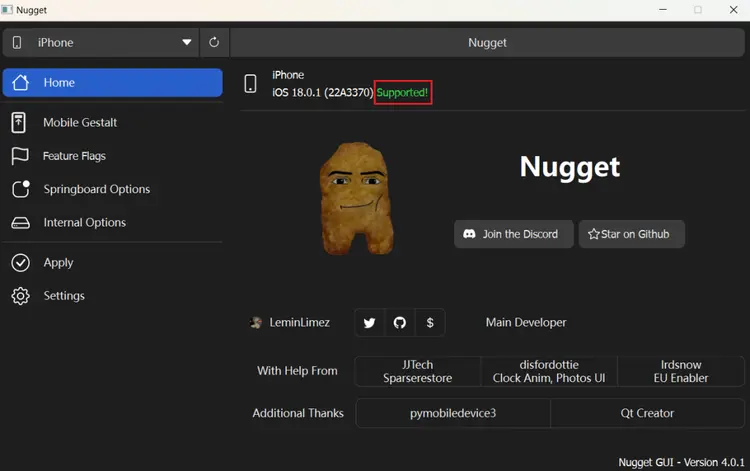Click lrdsnow EU Enabler credit
The width and height of the screenshot is (750, 471).
(x=681, y=371)
